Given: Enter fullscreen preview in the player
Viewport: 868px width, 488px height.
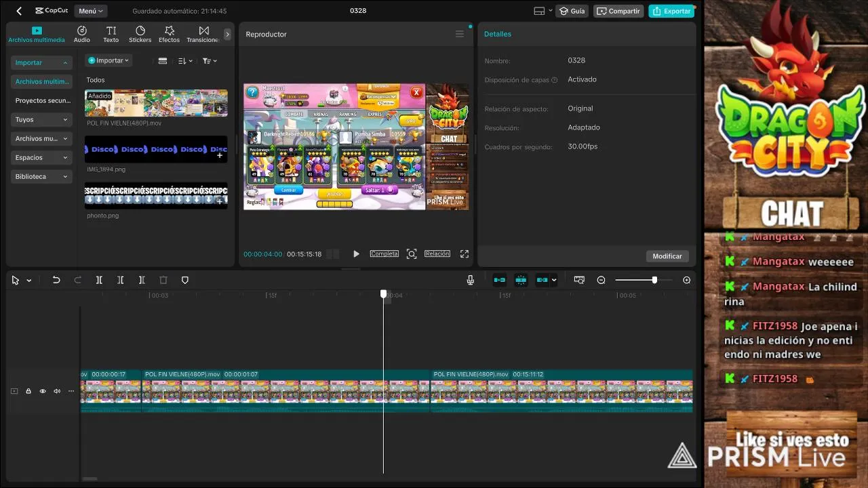Looking at the screenshot, I should (x=465, y=253).
